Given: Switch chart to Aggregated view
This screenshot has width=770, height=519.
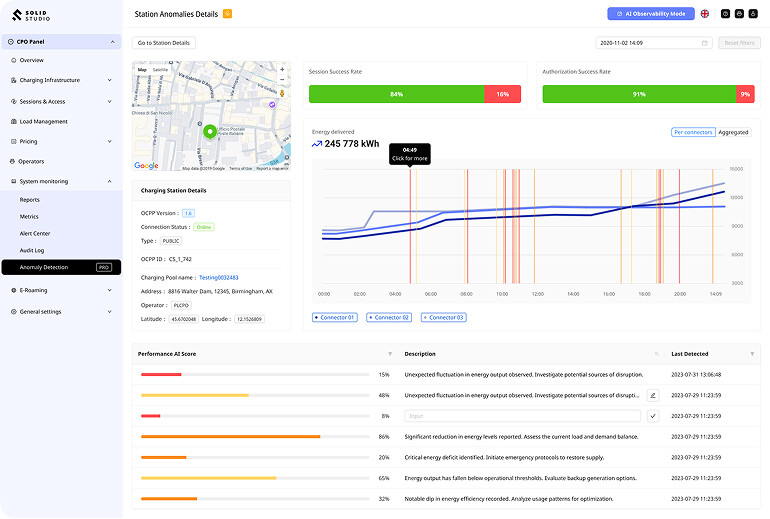Looking at the screenshot, I should coord(733,132).
